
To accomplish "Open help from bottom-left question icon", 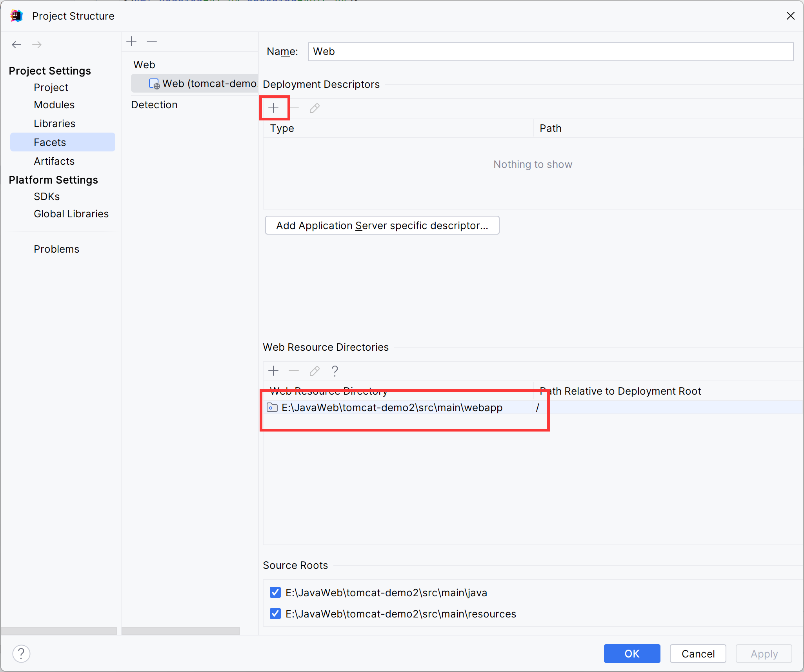I will pos(22,654).
